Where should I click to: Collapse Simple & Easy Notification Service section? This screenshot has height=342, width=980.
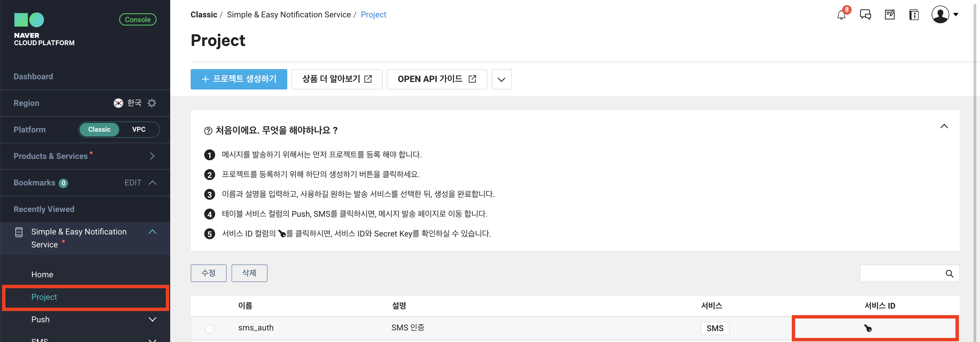pos(152,232)
